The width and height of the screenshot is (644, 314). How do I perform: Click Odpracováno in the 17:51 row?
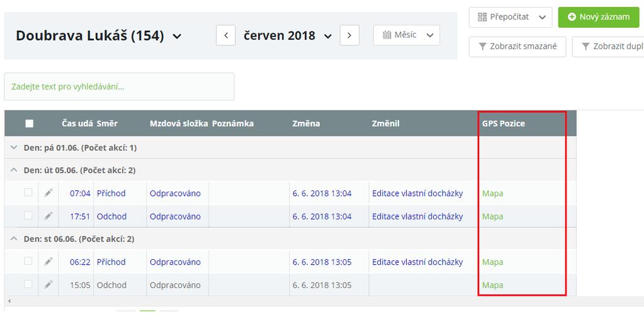pyautogui.click(x=175, y=216)
